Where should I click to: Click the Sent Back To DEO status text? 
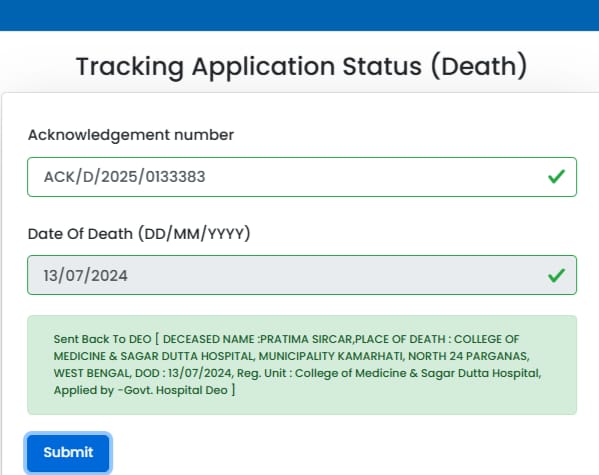click(102, 339)
